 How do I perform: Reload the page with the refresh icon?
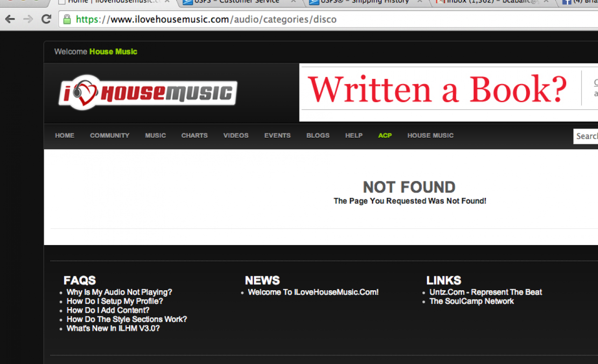(x=46, y=19)
